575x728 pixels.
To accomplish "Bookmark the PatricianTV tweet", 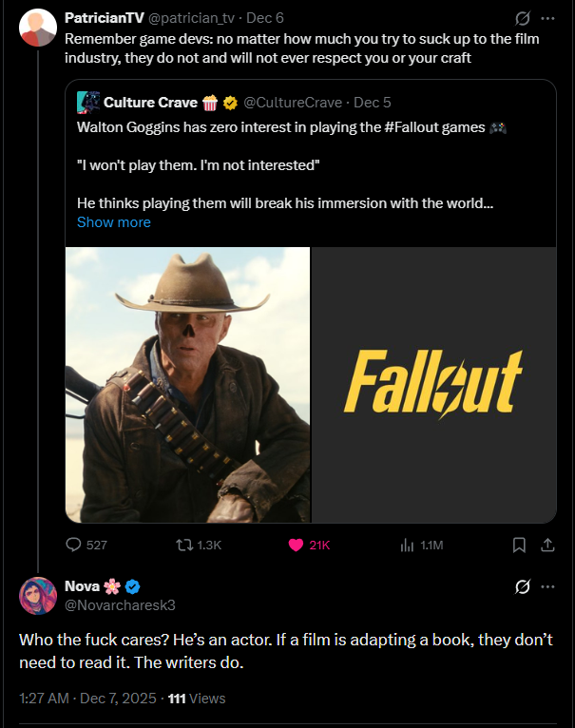I will (x=519, y=546).
